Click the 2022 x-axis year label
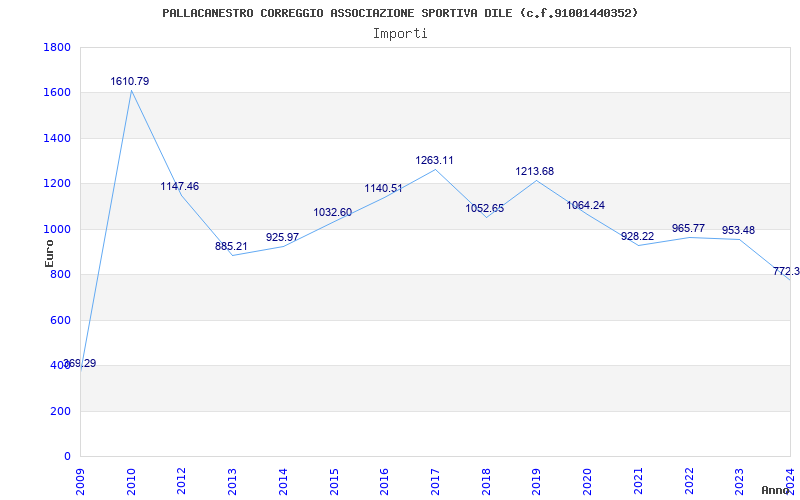This screenshot has height=500, width=800. 689,482
